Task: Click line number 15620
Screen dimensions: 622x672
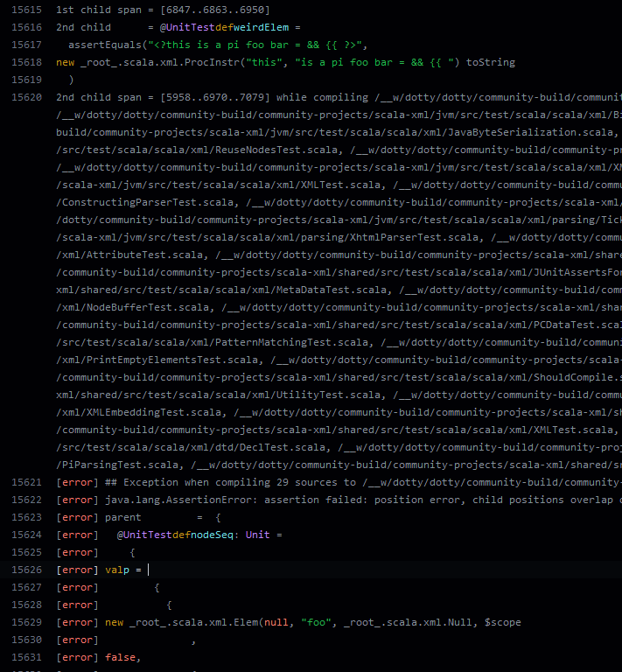Action: (x=26, y=97)
